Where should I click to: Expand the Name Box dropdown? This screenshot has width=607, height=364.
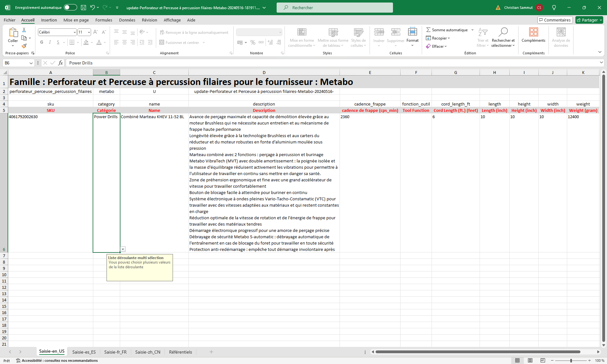[31, 63]
